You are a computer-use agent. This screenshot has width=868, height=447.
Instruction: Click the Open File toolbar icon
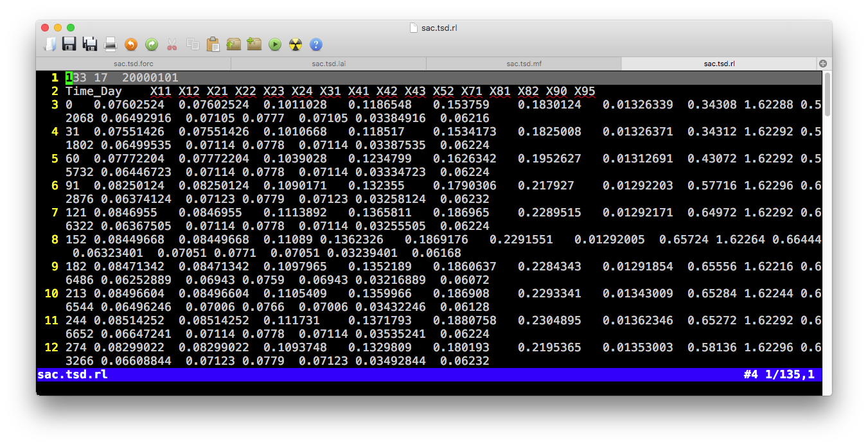pyautogui.click(x=49, y=44)
